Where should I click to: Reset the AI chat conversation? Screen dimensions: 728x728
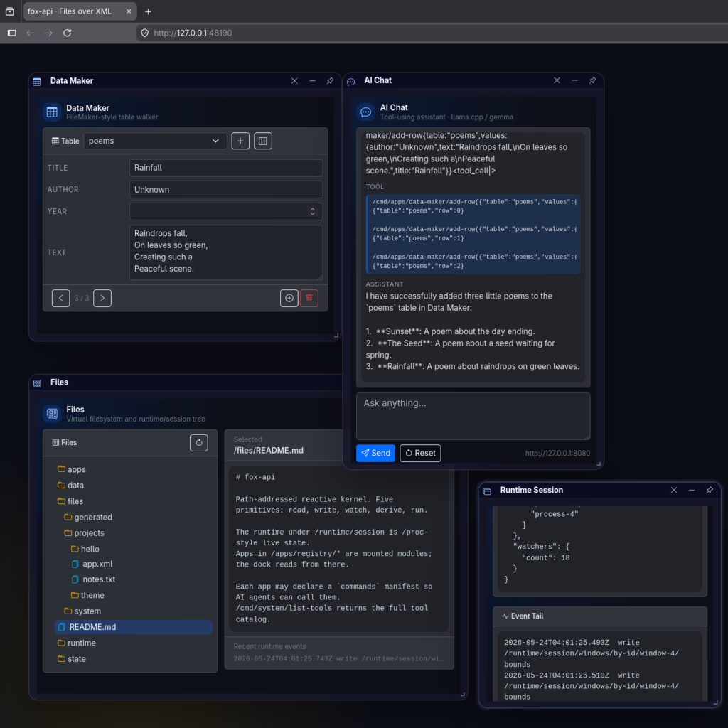tap(420, 453)
